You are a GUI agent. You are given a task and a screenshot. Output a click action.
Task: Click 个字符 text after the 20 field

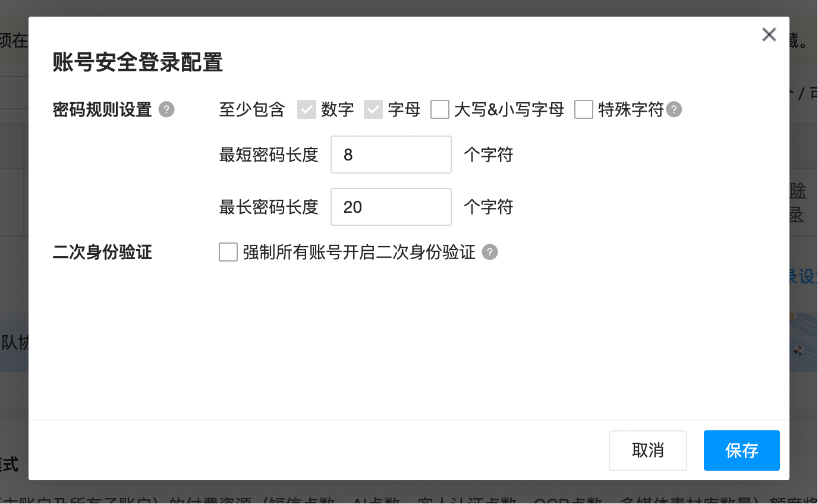click(488, 207)
